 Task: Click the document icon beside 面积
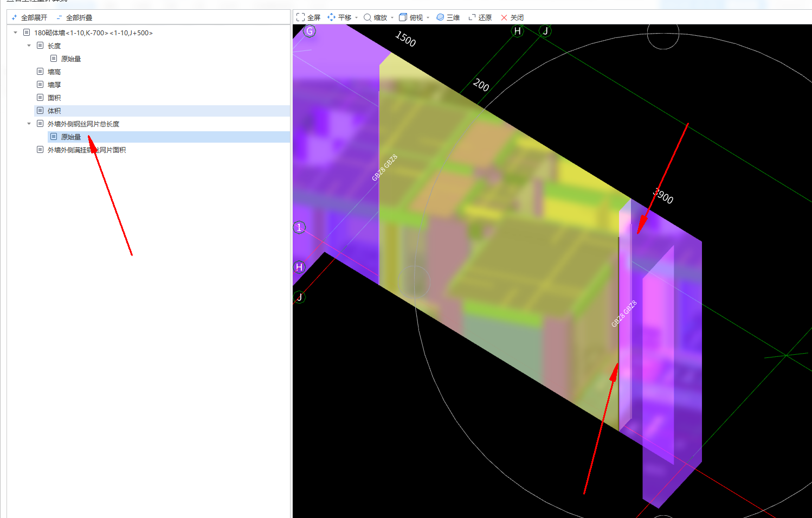click(x=40, y=98)
